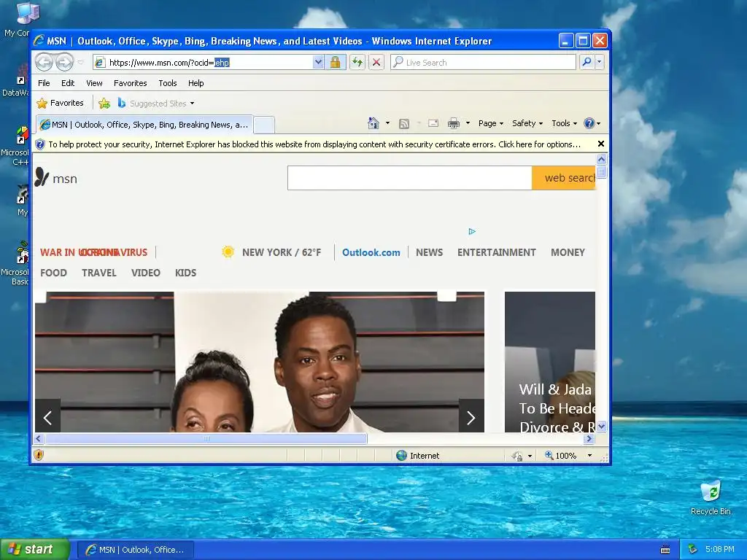This screenshot has width=747, height=560.
Task: Click the blue Help question mark icon
Action: pos(589,123)
